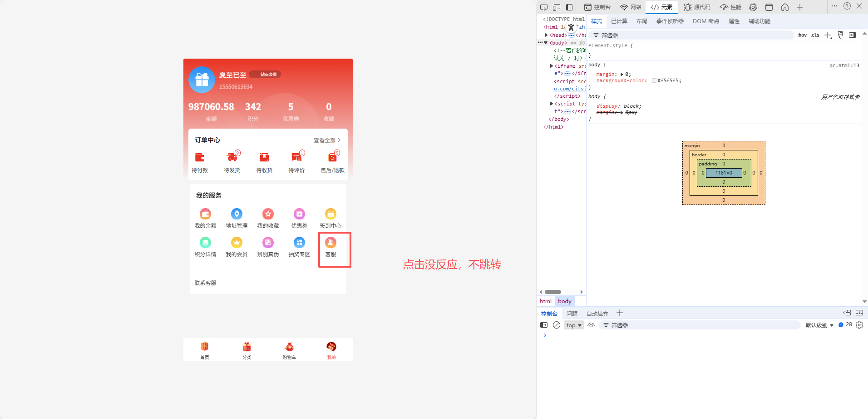
Task: Click the new style rule plus icon
Action: point(828,35)
